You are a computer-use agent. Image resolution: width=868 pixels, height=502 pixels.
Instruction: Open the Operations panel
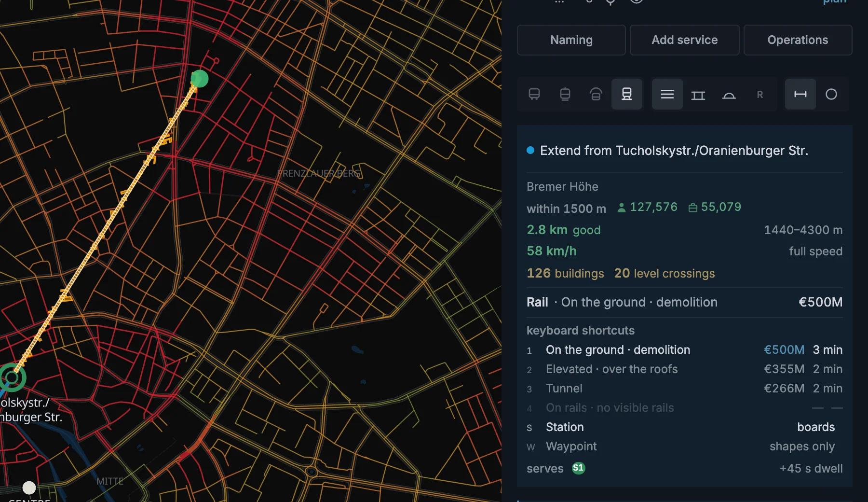798,40
